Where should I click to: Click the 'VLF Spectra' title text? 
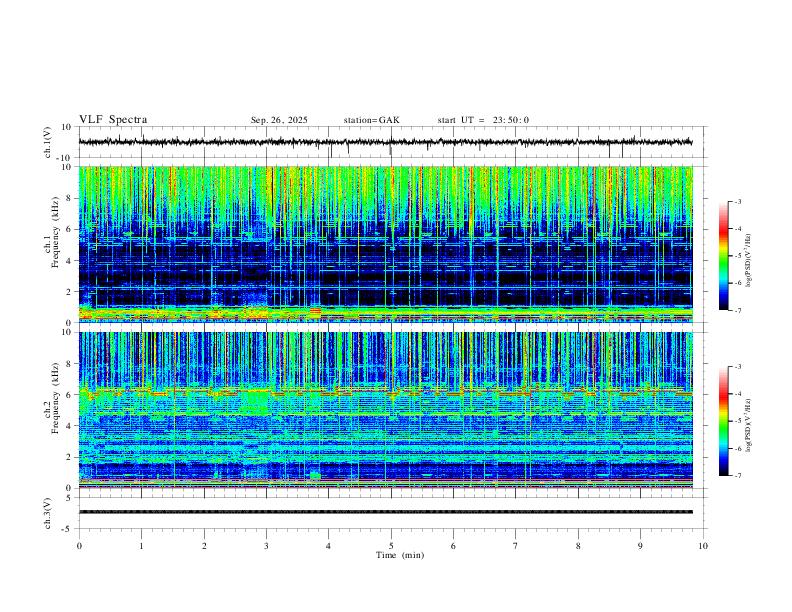click(x=113, y=120)
